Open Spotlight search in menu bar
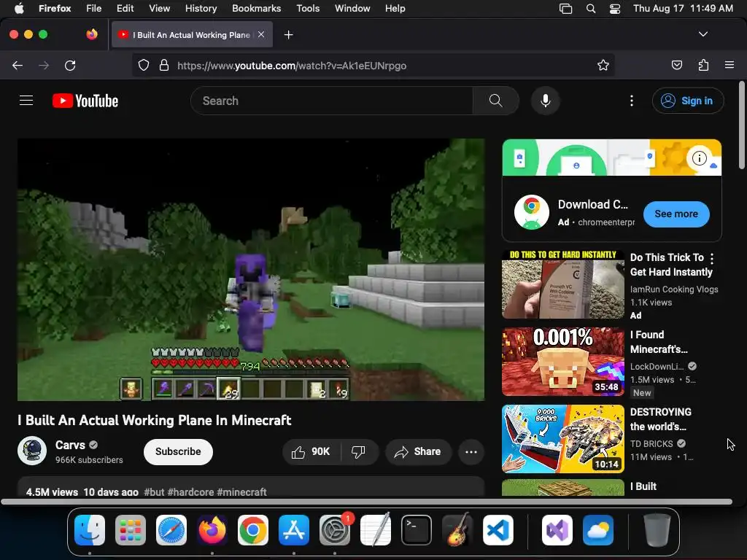This screenshot has width=747, height=560. pos(591,9)
